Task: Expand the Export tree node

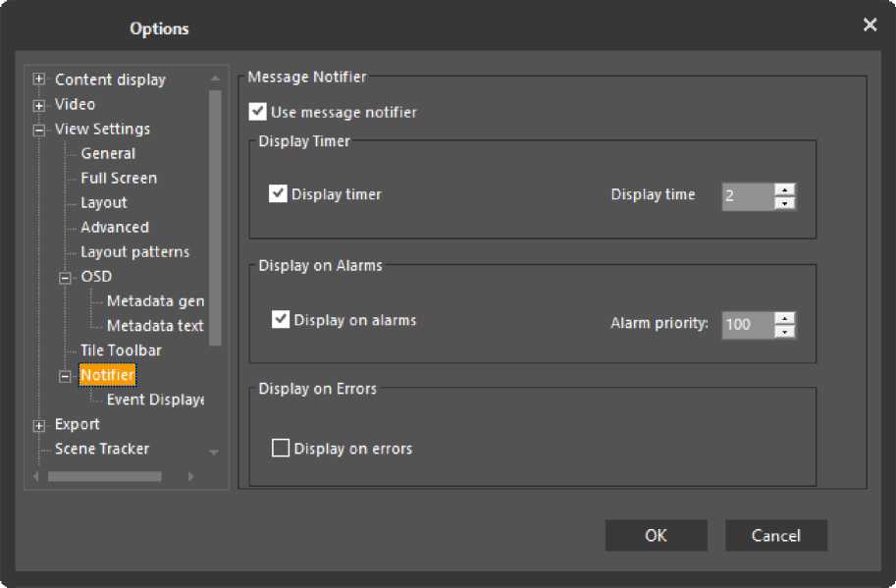Action: tap(39, 425)
